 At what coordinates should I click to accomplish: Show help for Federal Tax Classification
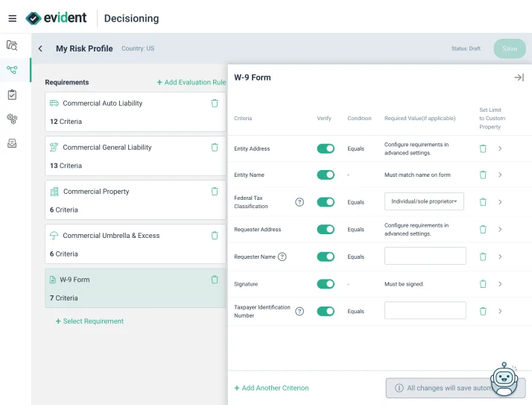(300, 202)
